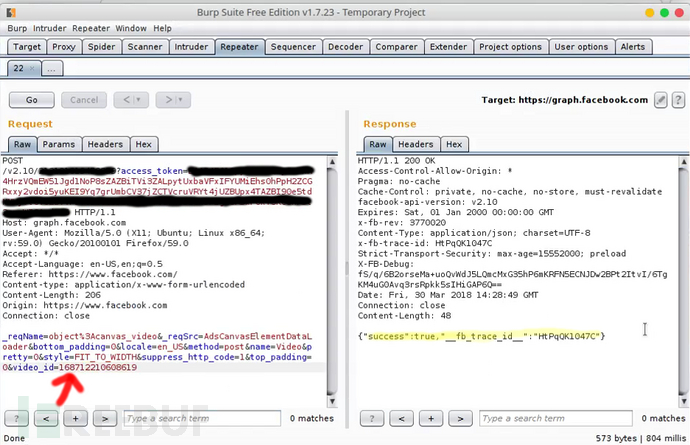This screenshot has height=445, width=690.
Task: Click the 573 bytes | 804 millis status text
Action: pyautogui.click(x=641, y=438)
